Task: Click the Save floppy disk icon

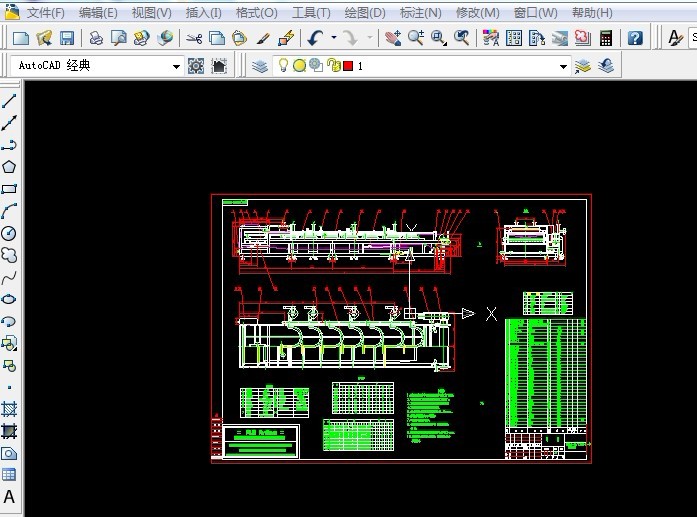Action: (x=67, y=38)
